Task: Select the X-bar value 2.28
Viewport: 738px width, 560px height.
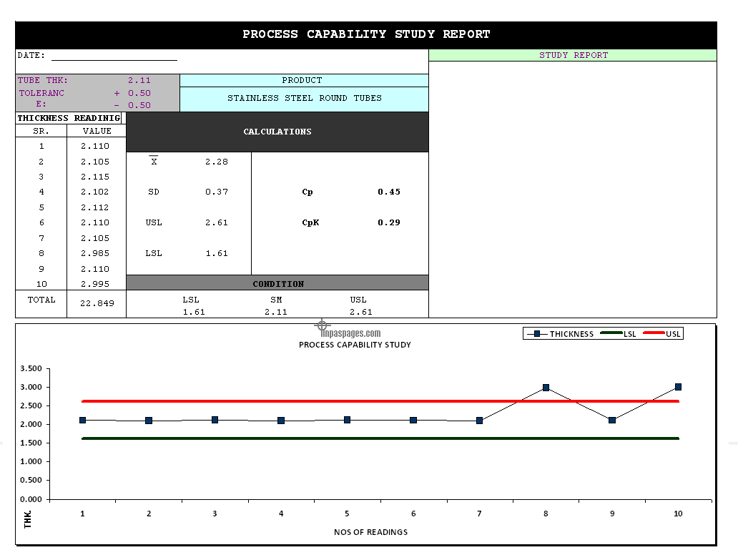Action: click(x=217, y=162)
